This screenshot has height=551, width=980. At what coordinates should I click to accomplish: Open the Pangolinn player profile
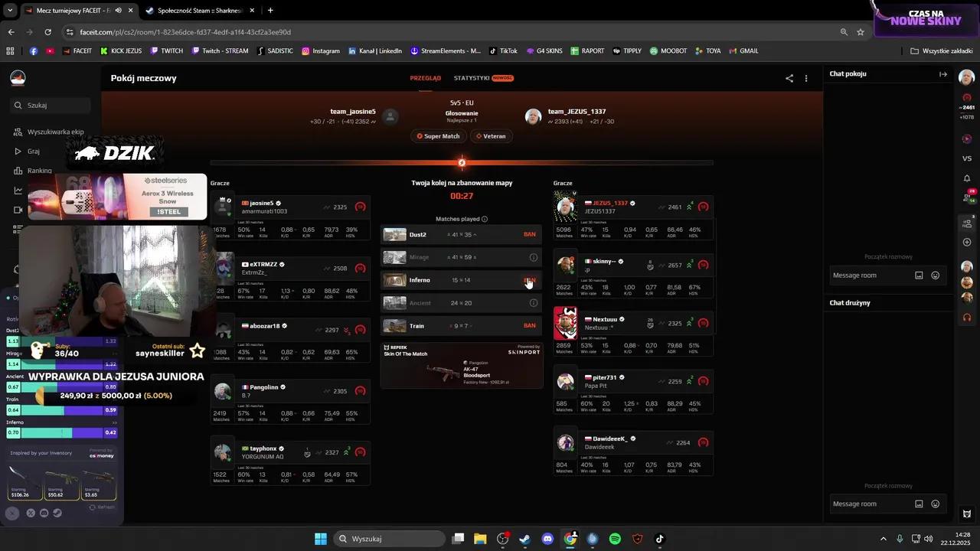tap(264, 387)
